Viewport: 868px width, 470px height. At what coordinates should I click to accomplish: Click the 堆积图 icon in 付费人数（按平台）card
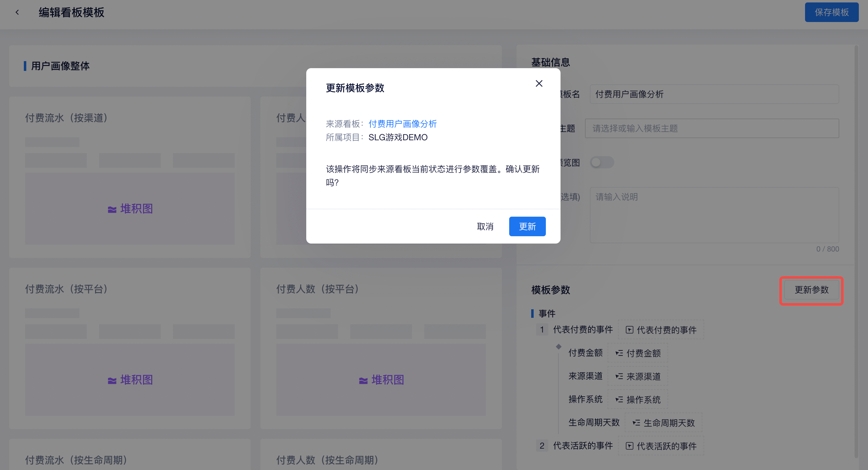pyautogui.click(x=363, y=380)
